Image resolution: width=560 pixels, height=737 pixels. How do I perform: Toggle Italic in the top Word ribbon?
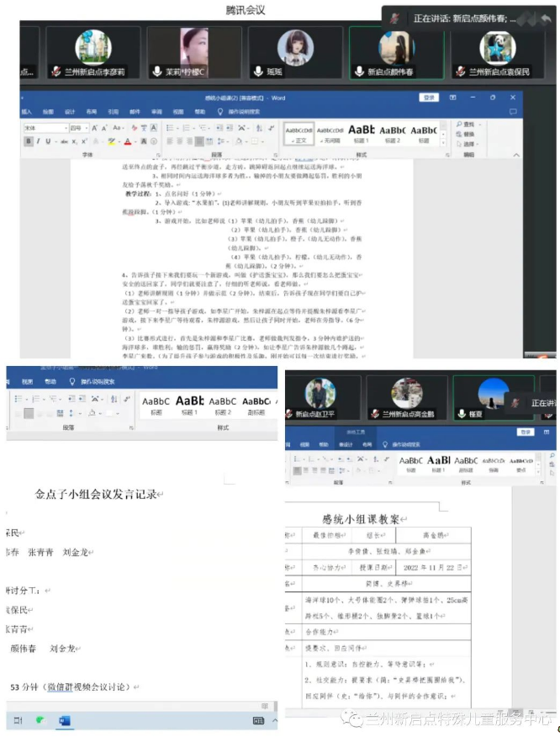click(38, 141)
